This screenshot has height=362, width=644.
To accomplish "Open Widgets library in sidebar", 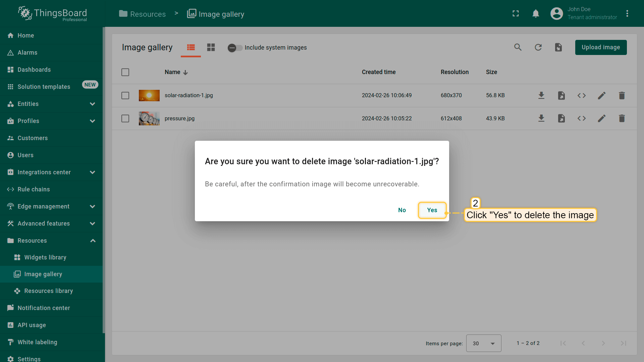I will 45,257.
